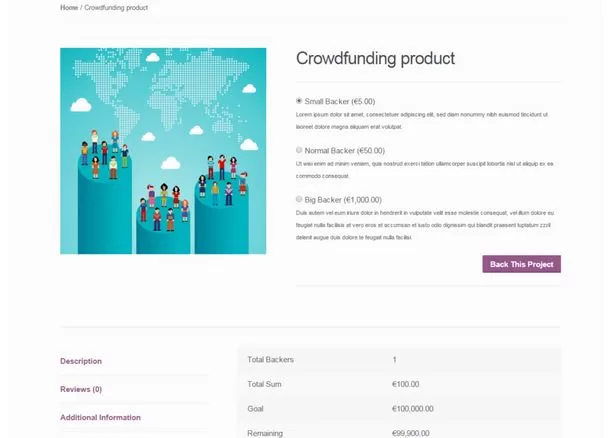The height and width of the screenshot is (438, 608).
Task: Open the Reviews (0) tab
Action: tap(81, 389)
